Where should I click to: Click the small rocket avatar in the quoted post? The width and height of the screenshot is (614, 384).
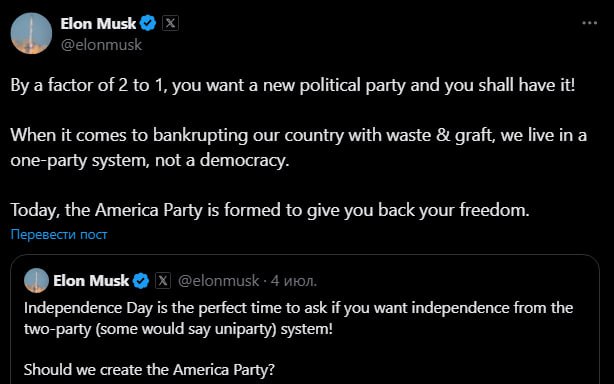click(x=36, y=280)
